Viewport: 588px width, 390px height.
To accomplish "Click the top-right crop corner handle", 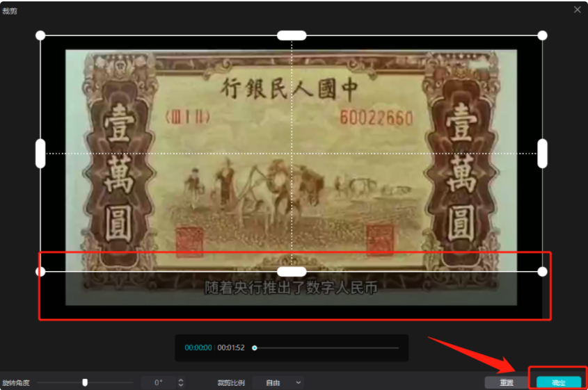I will (542, 35).
